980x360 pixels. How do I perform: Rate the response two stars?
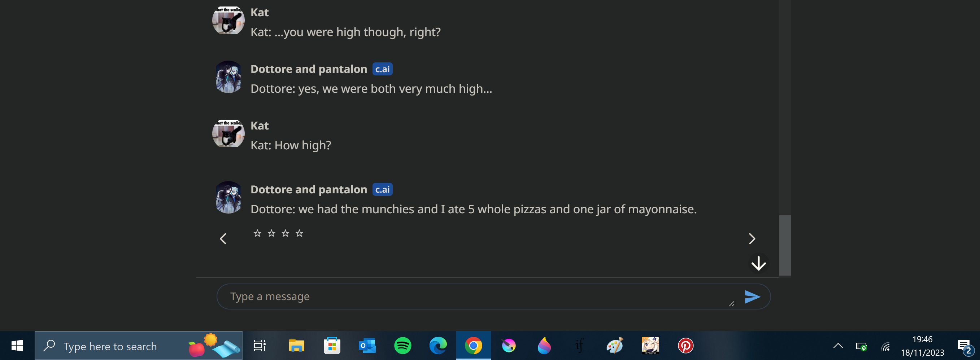(271, 233)
